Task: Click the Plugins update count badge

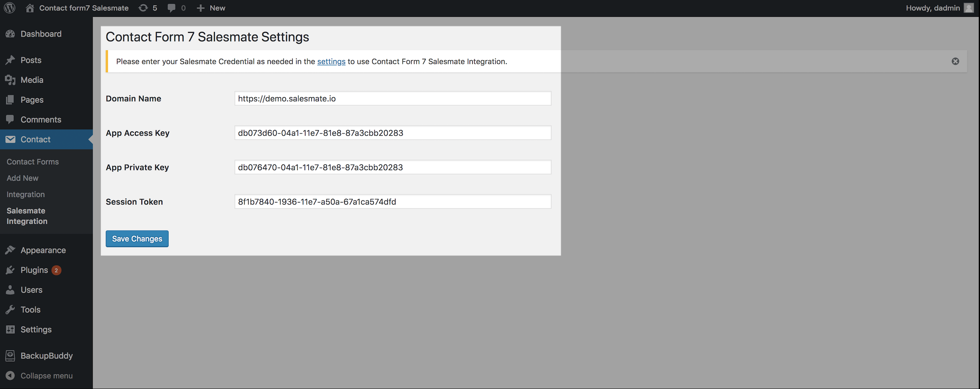Action: pyautogui.click(x=56, y=270)
